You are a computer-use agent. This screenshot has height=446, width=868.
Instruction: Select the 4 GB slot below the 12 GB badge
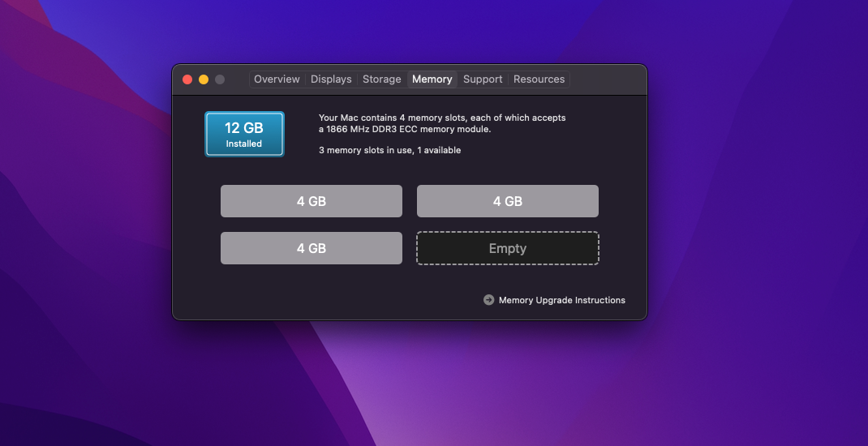(312, 201)
